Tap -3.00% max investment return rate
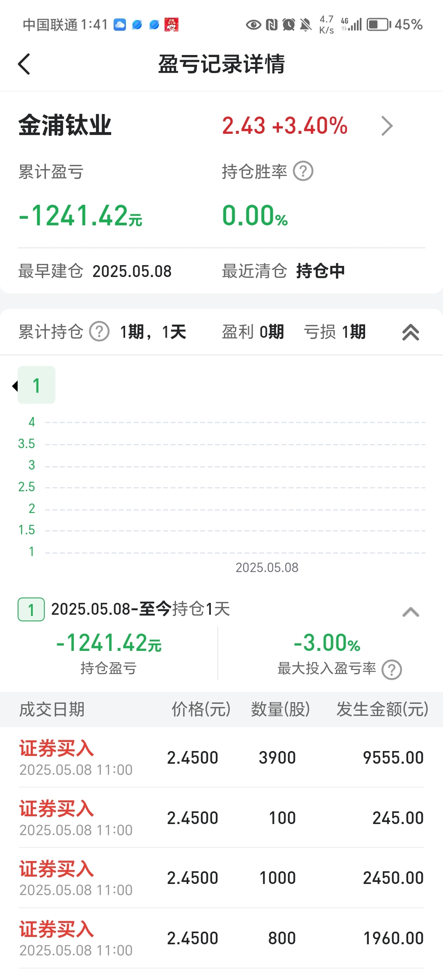 [x=327, y=643]
